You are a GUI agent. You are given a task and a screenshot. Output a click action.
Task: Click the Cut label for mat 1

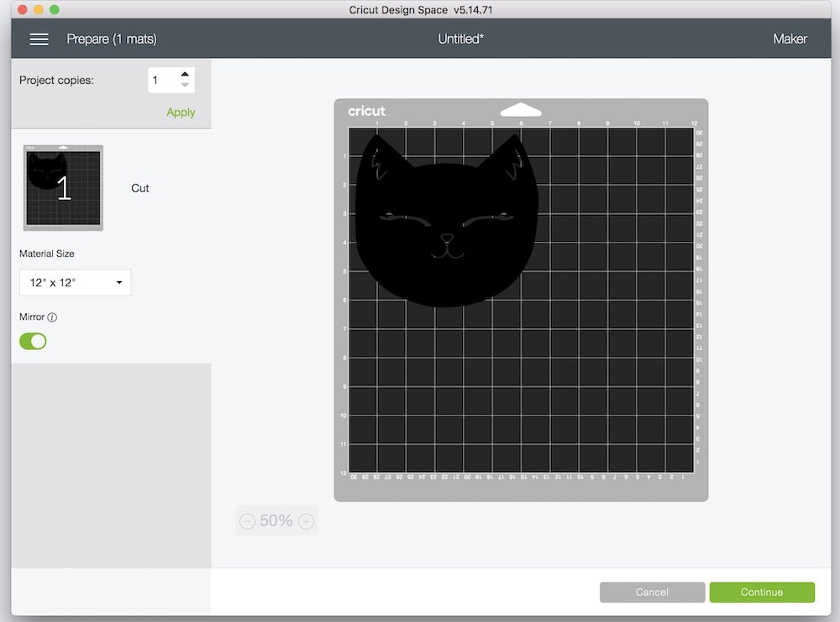[139, 188]
